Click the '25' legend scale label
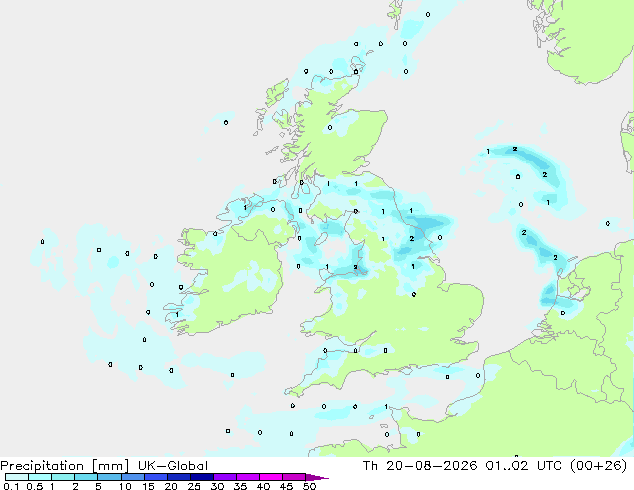The image size is (634, 490). tap(194, 486)
